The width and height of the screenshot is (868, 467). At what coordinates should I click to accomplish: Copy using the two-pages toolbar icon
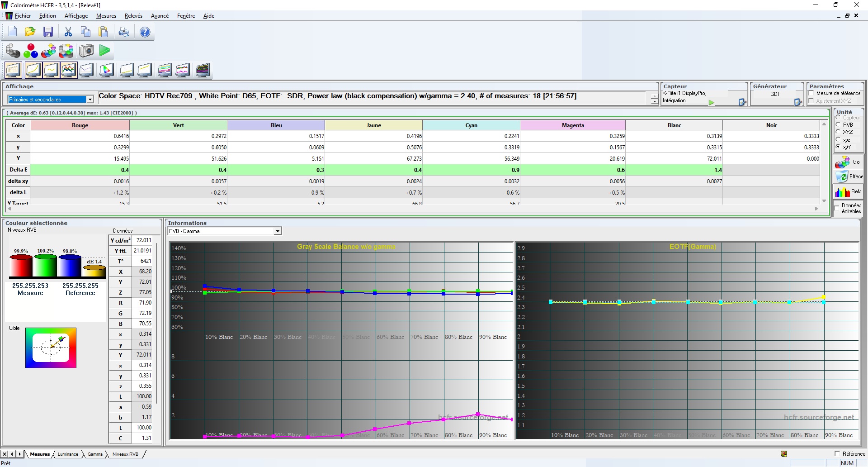(85, 32)
